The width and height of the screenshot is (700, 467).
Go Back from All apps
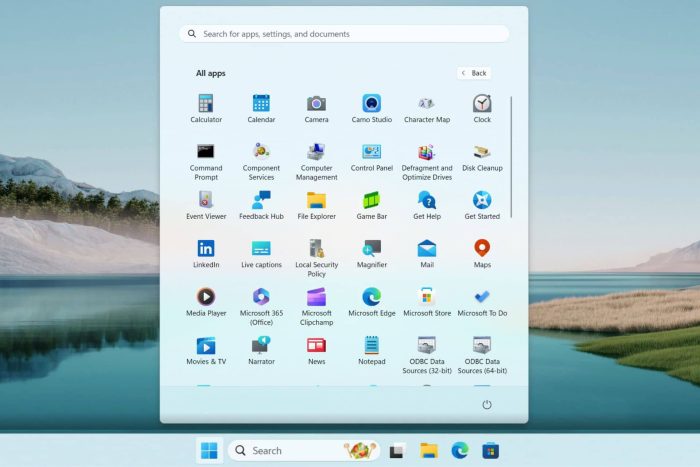474,73
